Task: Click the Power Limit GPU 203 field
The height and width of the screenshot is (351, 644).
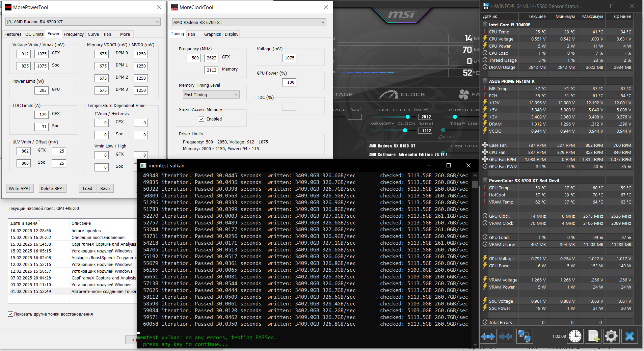Action: (x=42, y=90)
